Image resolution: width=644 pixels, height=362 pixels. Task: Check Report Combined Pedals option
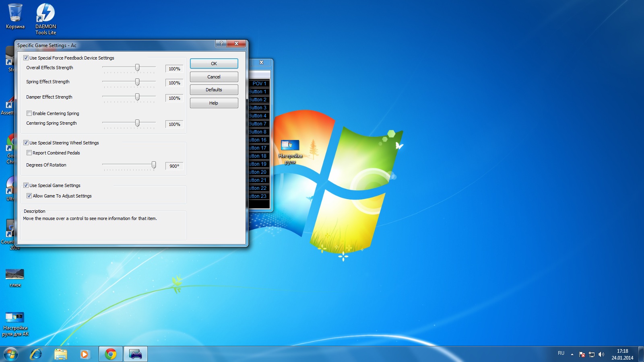point(29,153)
